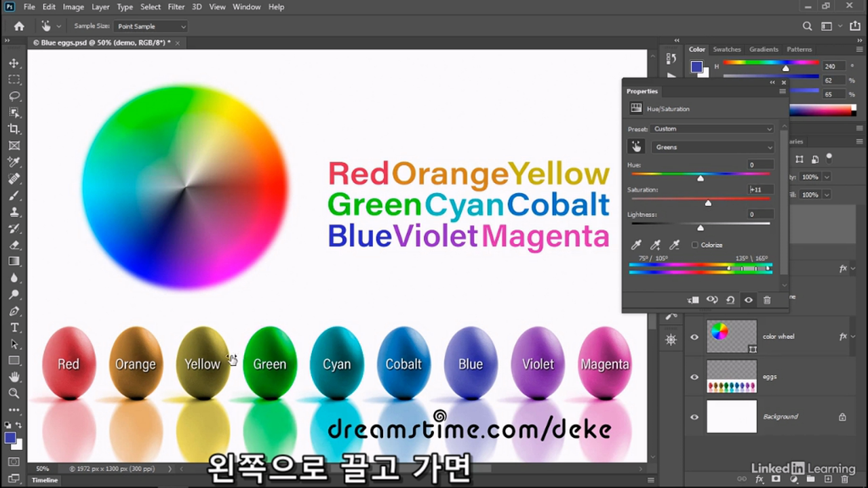This screenshot has height=488, width=868.
Task: Delete the adjustment layer via trash icon
Action: [767, 300]
